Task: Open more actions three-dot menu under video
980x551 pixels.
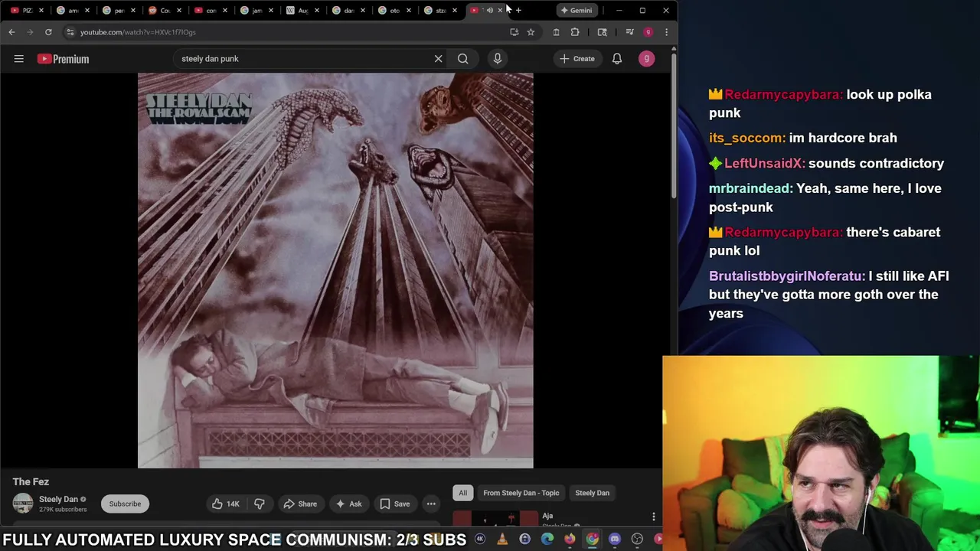Action: [x=431, y=504]
